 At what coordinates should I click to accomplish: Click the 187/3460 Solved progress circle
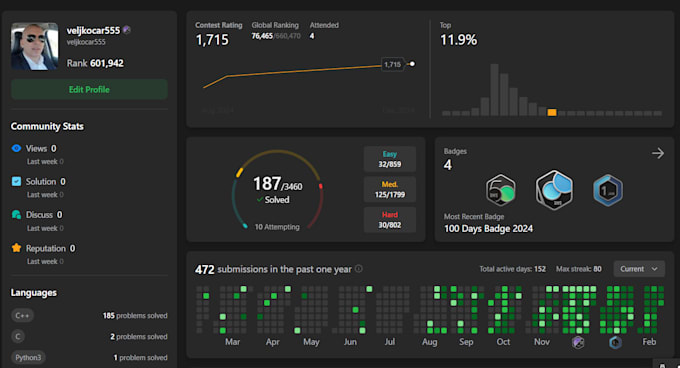(x=278, y=189)
